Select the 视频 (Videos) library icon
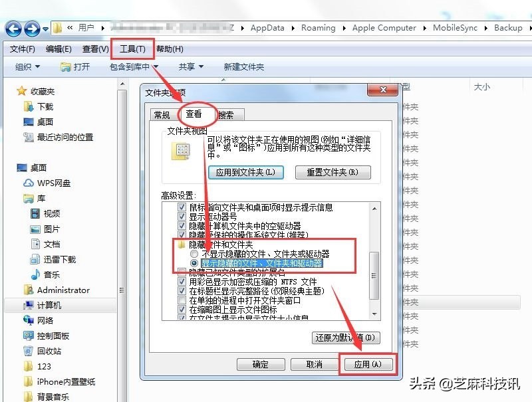532x402 pixels. [36, 213]
